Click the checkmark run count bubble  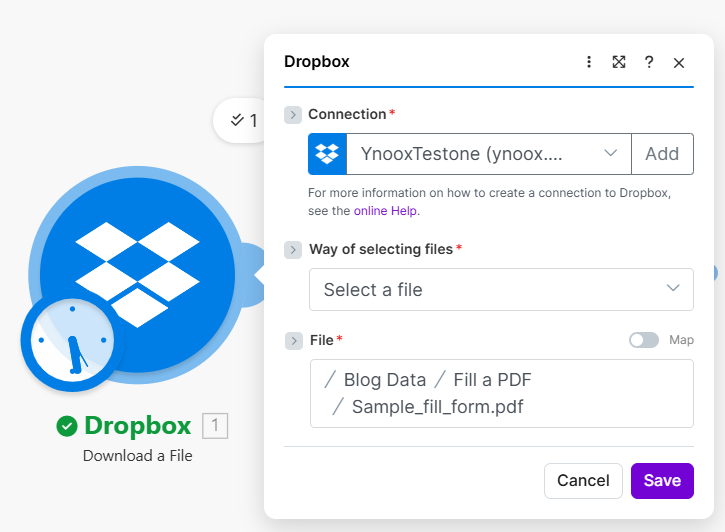243,121
